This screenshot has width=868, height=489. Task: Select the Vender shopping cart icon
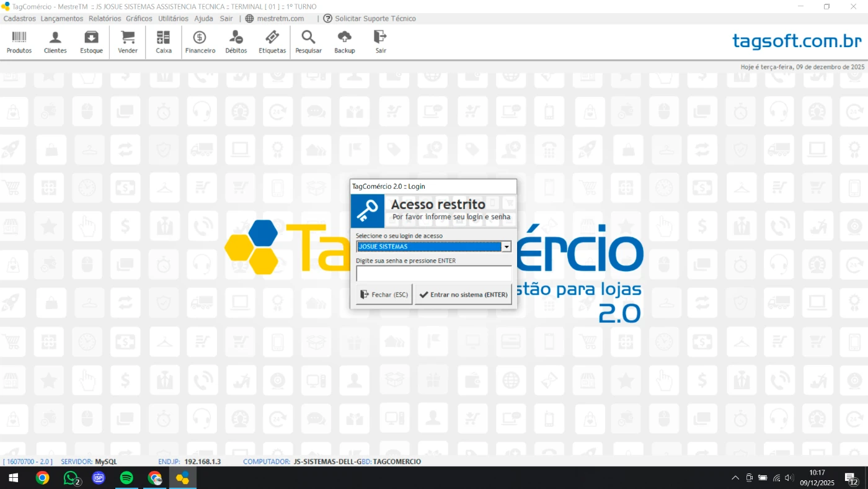[128, 38]
